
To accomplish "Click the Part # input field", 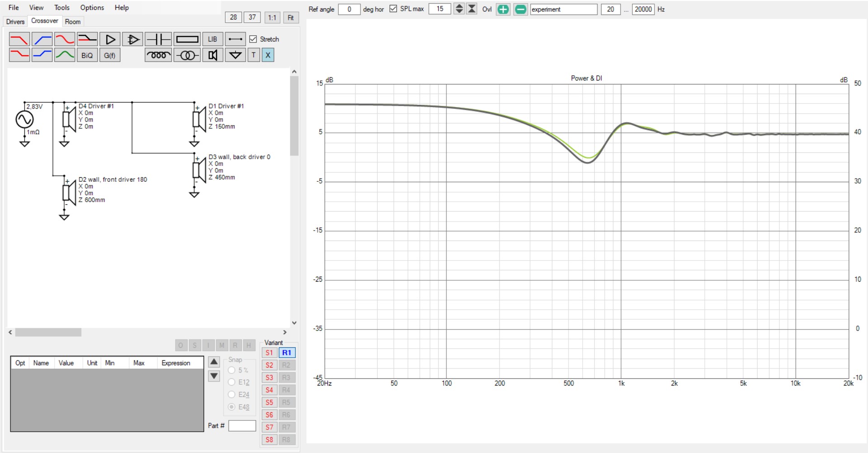I will click(x=242, y=426).
